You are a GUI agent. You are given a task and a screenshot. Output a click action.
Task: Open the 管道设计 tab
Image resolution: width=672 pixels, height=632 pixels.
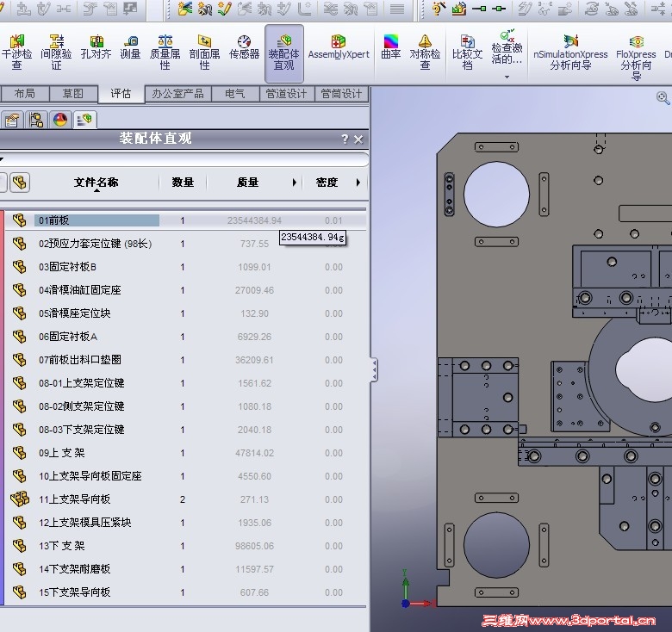pyautogui.click(x=286, y=94)
